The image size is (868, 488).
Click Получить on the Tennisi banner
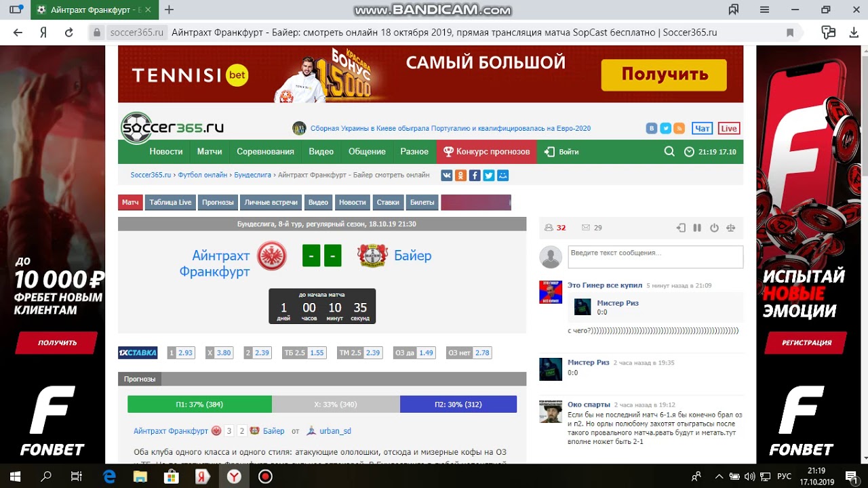coord(664,75)
